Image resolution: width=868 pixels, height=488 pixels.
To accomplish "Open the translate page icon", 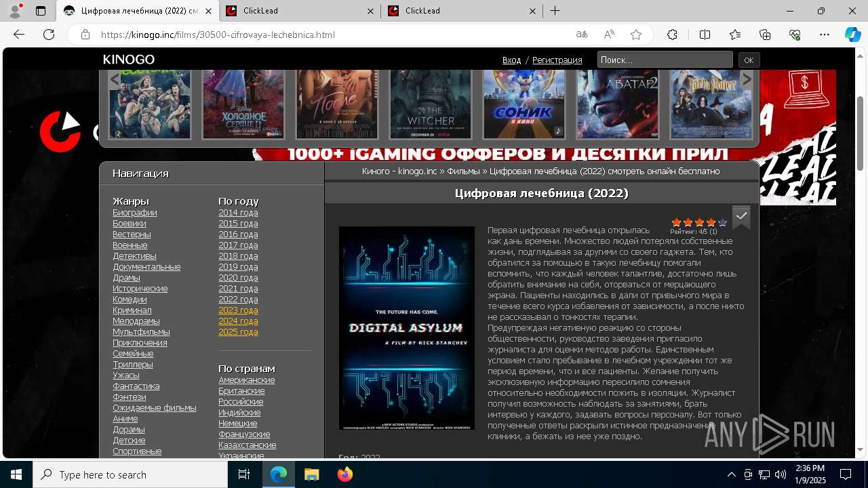I will 582,35.
